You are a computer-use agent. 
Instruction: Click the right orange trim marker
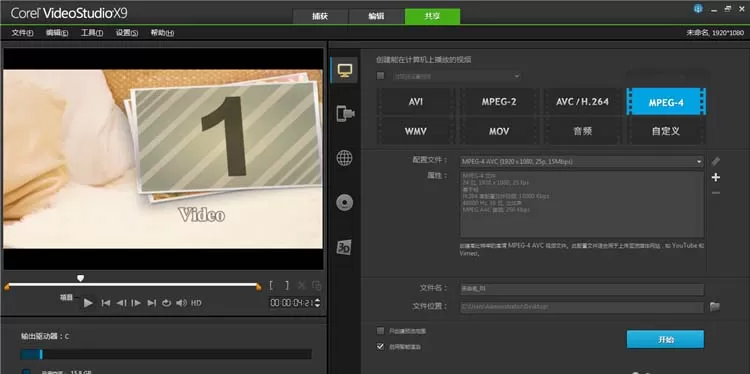point(259,287)
